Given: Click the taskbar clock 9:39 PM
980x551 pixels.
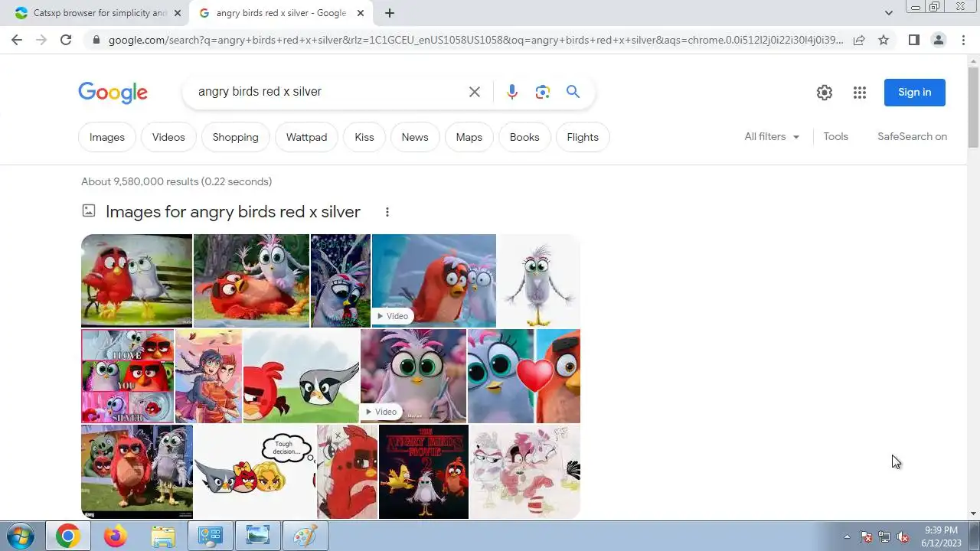Looking at the screenshot, I should coord(941,530).
